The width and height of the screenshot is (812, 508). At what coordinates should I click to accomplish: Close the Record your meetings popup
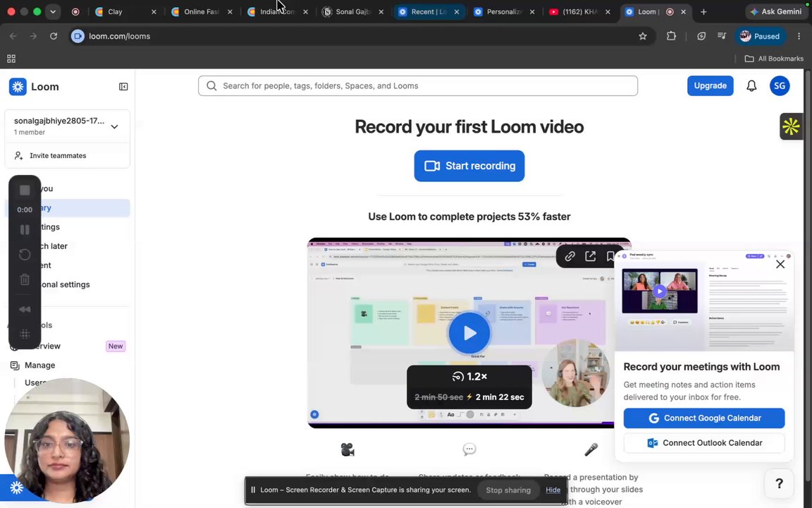click(780, 265)
